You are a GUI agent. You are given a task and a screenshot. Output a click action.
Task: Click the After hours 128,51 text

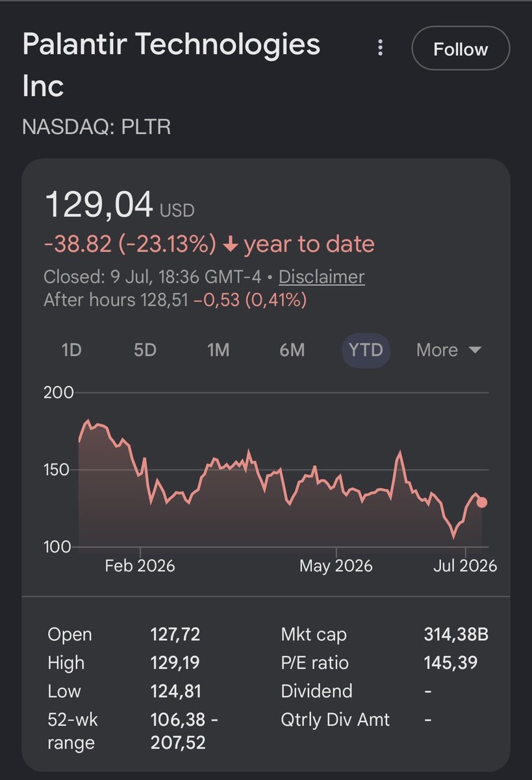click(x=117, y=300)
